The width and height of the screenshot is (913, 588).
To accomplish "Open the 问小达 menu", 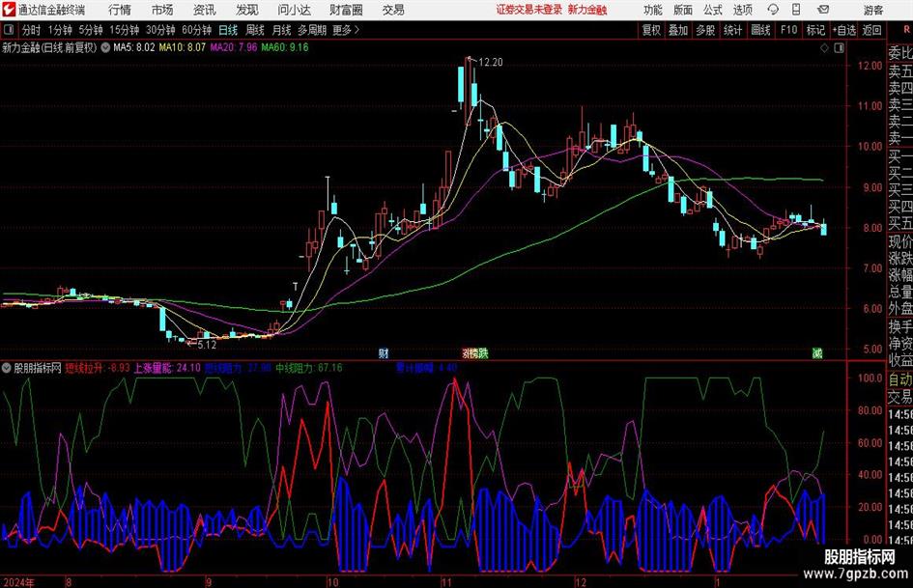I will tap(294, 10).
